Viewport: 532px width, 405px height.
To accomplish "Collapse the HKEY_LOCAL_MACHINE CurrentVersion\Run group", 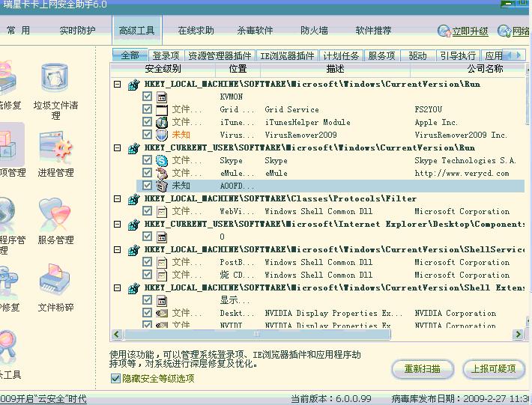I will click(118, 84).
